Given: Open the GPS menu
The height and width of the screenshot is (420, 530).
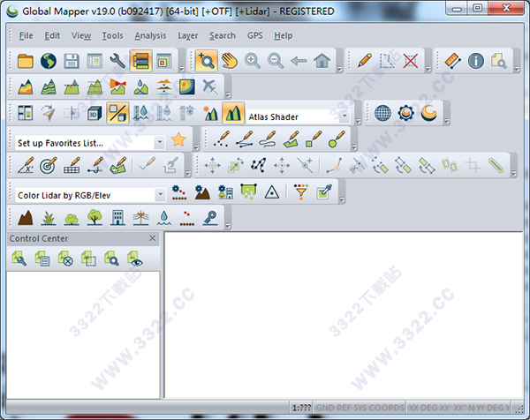Looking at the screenshot, I should point(255,35).
